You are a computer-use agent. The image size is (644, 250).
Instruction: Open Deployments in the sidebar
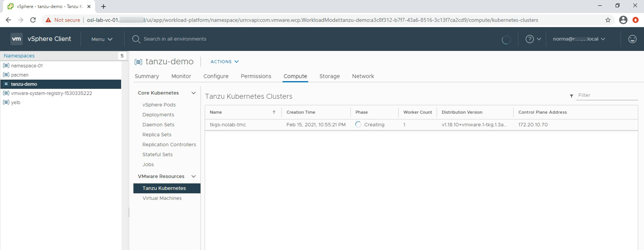[158, 115]
